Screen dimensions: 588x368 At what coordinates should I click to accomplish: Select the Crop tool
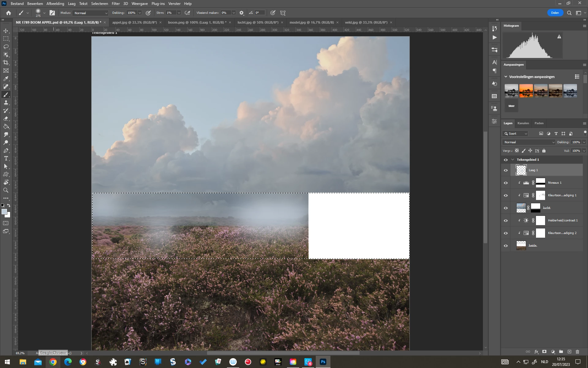tap(6, 63)
